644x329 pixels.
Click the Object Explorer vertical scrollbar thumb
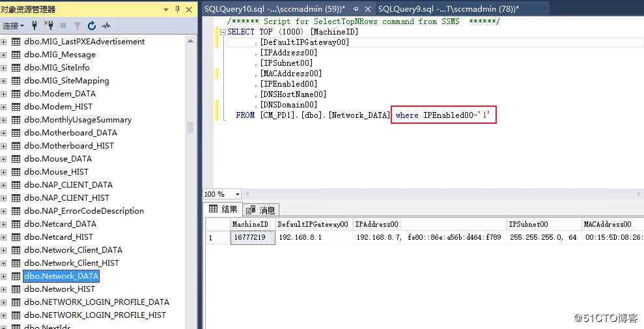coord(190,127)
